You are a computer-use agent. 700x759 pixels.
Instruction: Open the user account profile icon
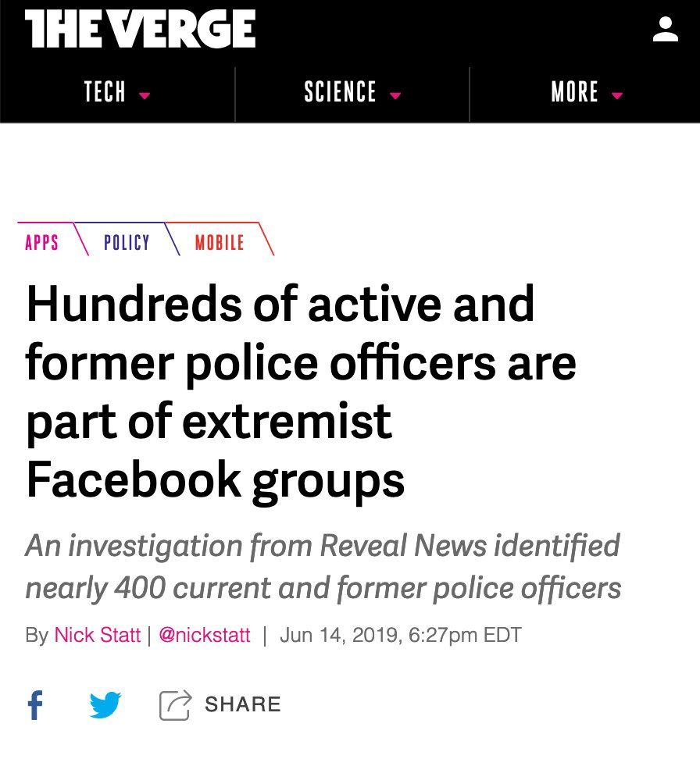(666, 30)
